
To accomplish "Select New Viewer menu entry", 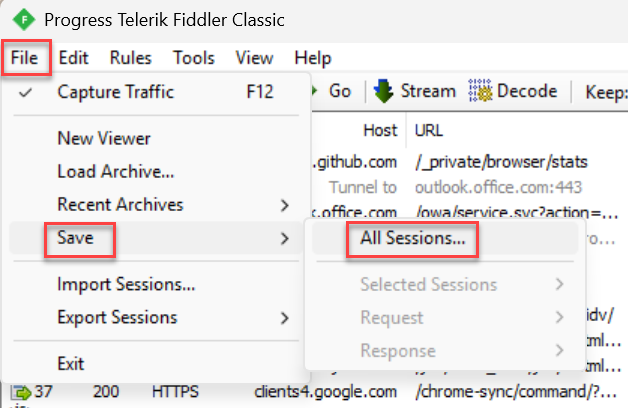I will coord(104,139).
